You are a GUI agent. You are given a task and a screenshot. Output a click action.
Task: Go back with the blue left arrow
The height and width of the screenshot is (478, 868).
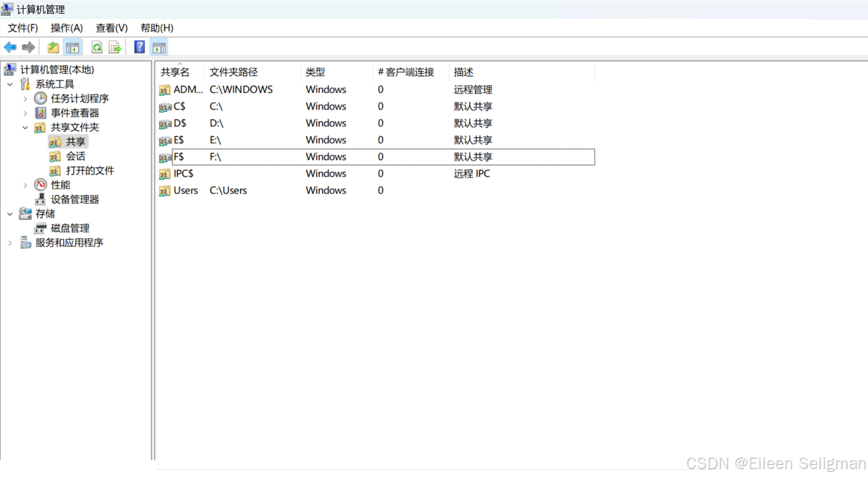tap(10, 47)
